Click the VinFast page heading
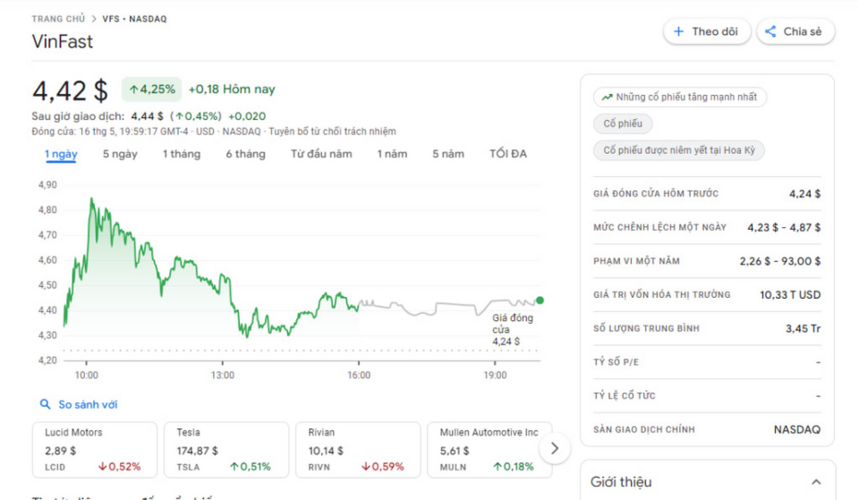The height and width of the screenshot is (500, 859). 62,42
